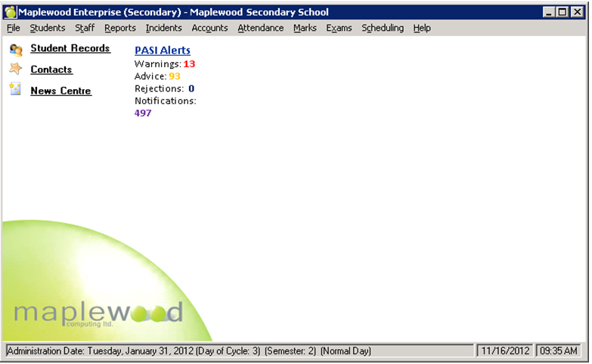Viewport: 592px width, 364px height.
Task: Open the File menu
Action: click(x=14, y=28)
